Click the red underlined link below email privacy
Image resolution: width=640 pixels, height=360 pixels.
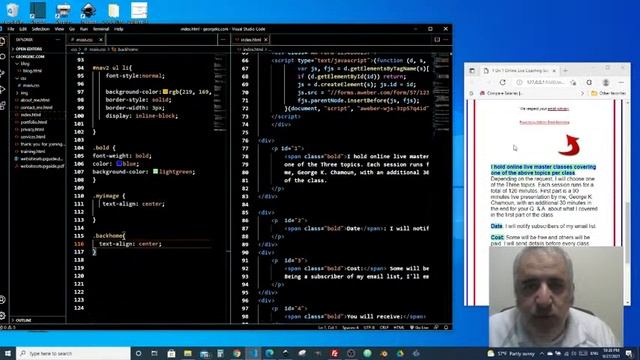tap(544, 122)
